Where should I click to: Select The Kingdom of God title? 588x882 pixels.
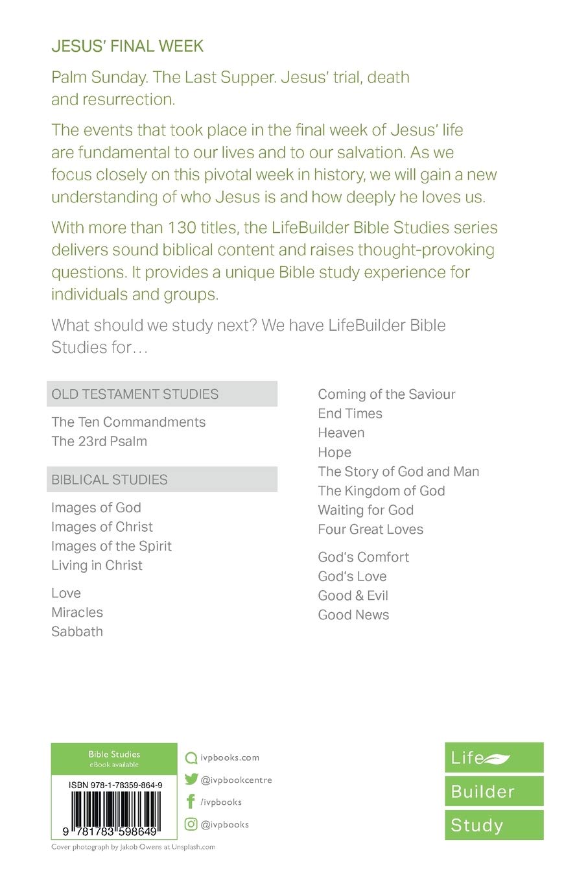381,491
